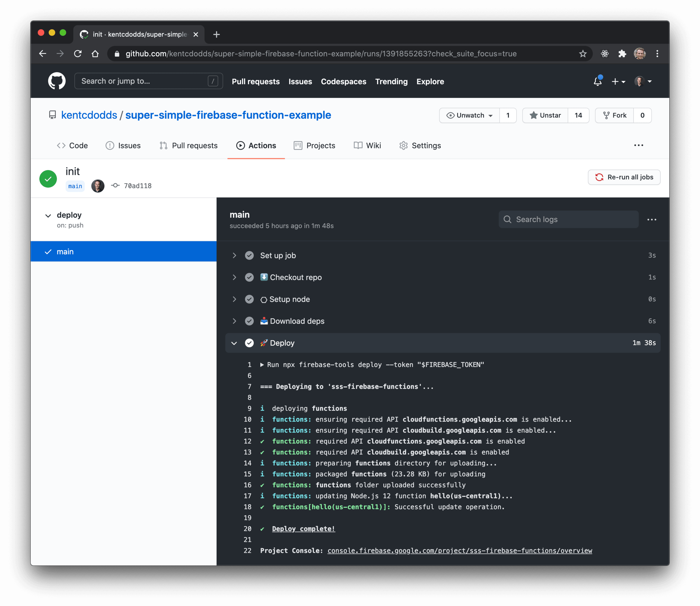
Task: Expand the Setup node step
Action: (x=234, y=299)
